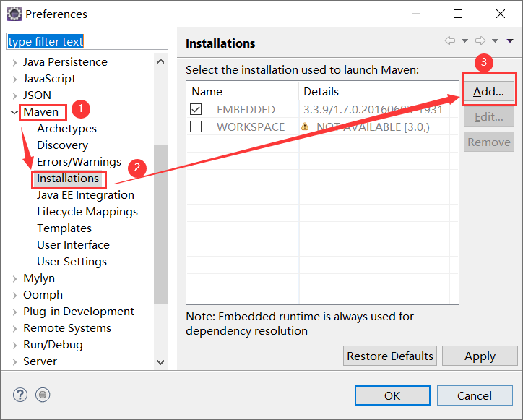Close the Preferences window
The image size is (523, 420).
(501, 14)
